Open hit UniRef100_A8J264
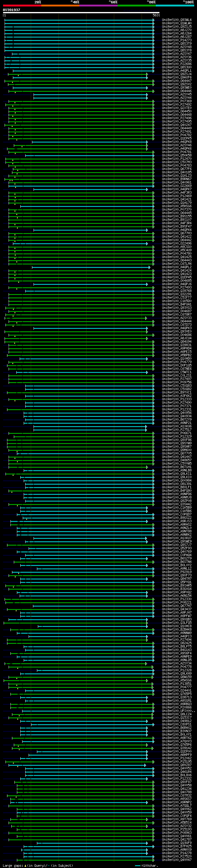This screenshot has height=868, width=197. 176,33
